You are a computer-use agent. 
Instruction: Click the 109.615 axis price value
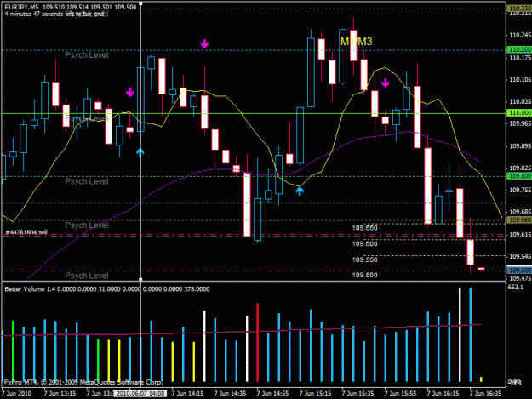tap(520, 235)
